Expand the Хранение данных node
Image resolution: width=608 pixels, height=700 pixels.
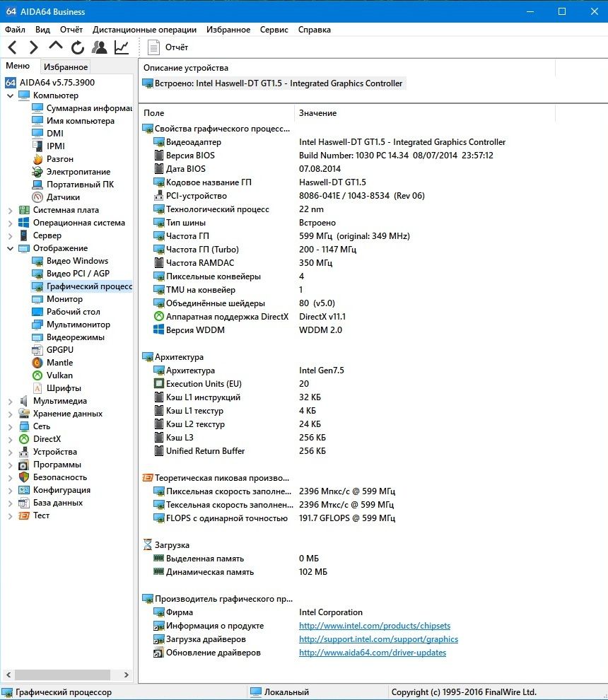11,414
